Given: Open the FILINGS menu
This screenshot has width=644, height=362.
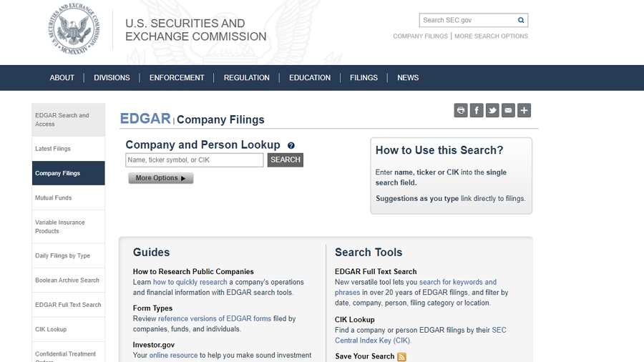Looking at the screenshot, I should point(364,77).
